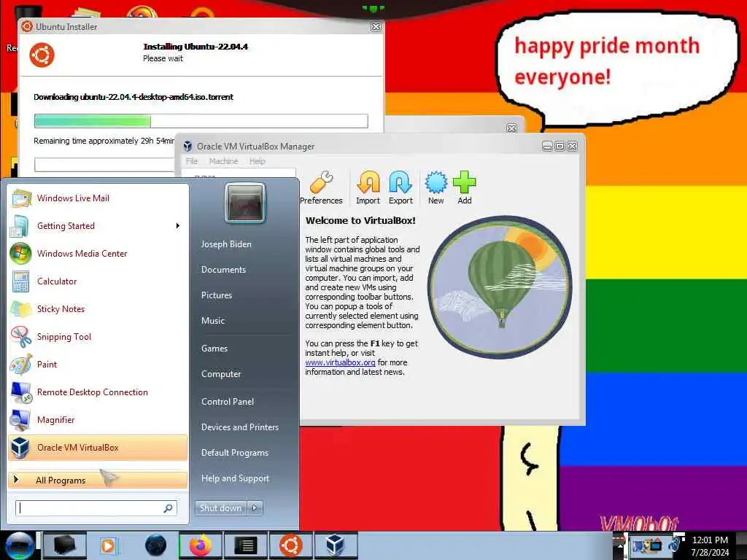Open media player taskbar icon
The height and width of the screenshot is (560, 747).
coord(108,545)
